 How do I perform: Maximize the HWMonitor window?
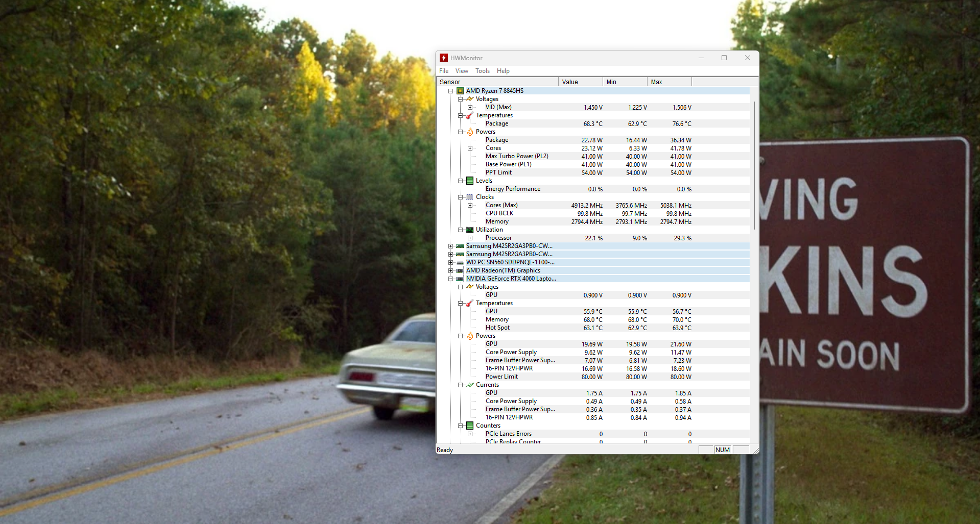724,58
